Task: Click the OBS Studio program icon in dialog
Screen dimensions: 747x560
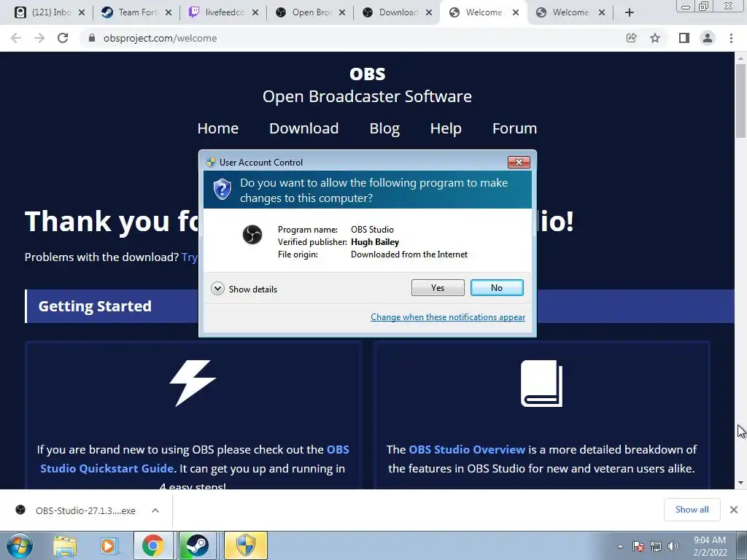Action: pos(252,235)
